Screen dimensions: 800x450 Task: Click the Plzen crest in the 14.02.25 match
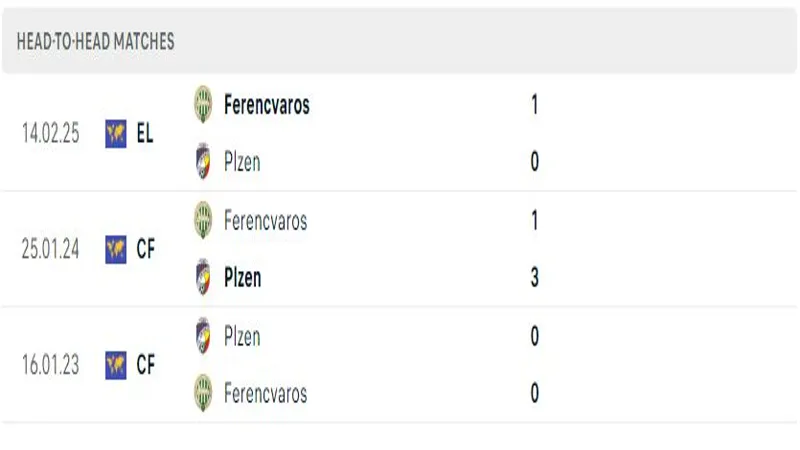click(x=203, y=161)
